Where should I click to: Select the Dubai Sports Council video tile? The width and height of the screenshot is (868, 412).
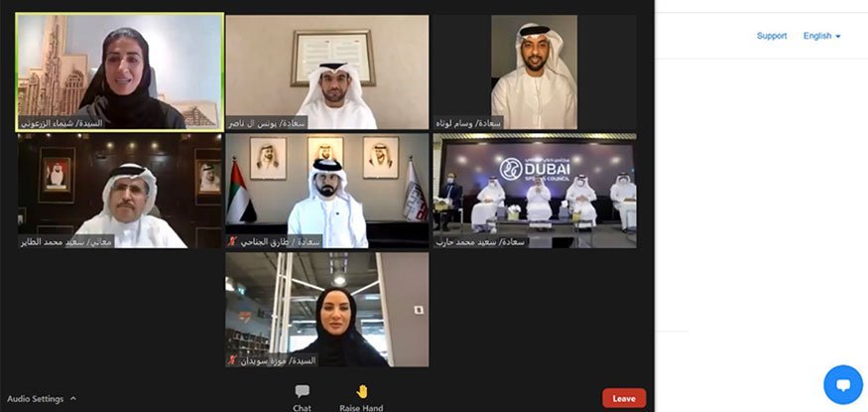(535, 191)
